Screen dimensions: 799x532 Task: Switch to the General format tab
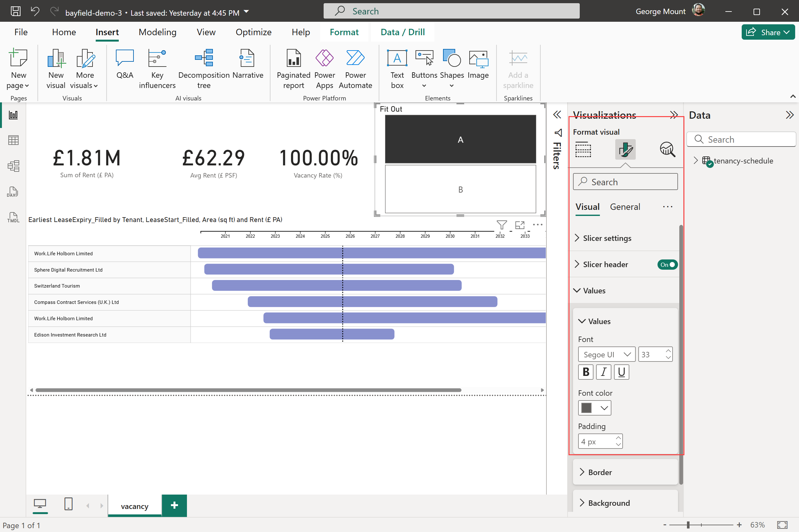(x=625, y=207)
